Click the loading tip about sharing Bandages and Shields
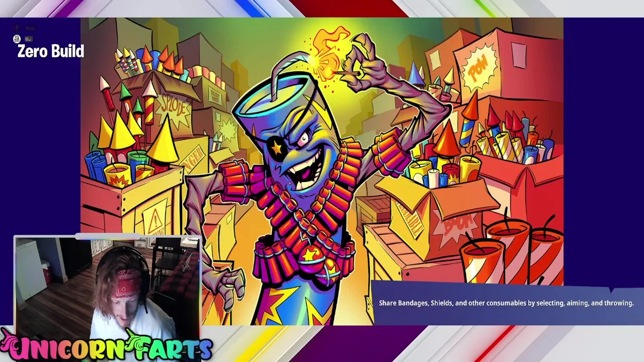The image size is (644, 362). coord(506,303)
